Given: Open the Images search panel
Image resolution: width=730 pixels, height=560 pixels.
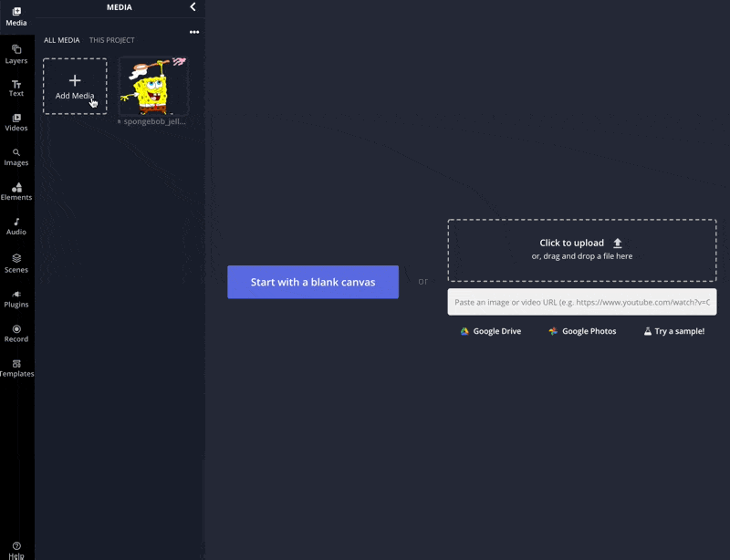Looking at the screenshot, I should tap(16, 157).
